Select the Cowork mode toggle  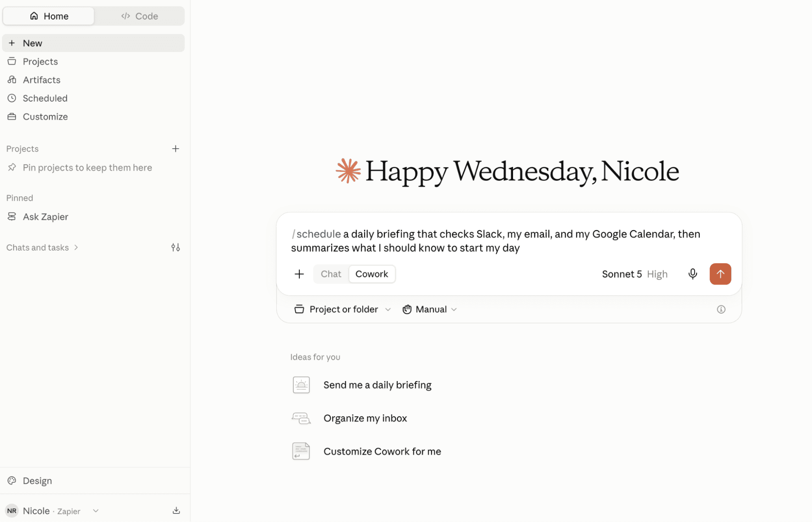tap(372, 274)
